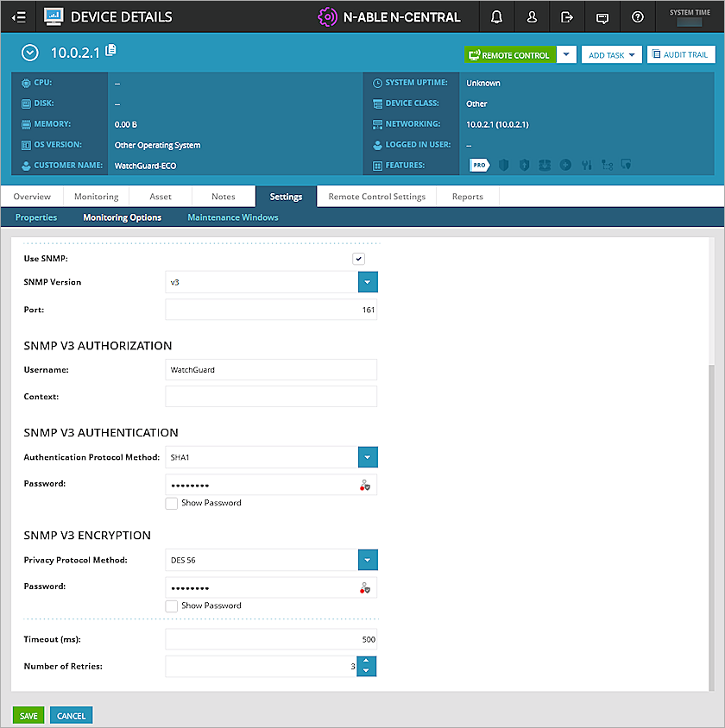The image size is (725, 728).
Task: Copy device name 10.0.2.1 with copy icon
Action: pyautogui.click(x=111, y=50)
